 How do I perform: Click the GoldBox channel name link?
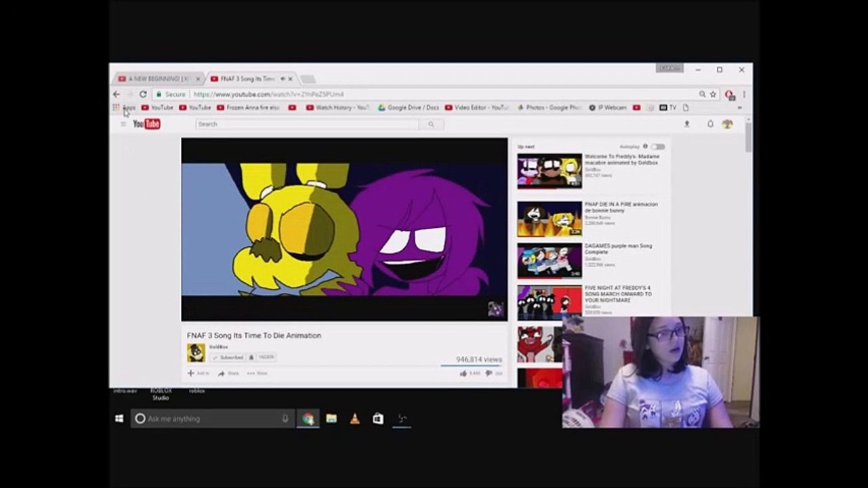218,347
